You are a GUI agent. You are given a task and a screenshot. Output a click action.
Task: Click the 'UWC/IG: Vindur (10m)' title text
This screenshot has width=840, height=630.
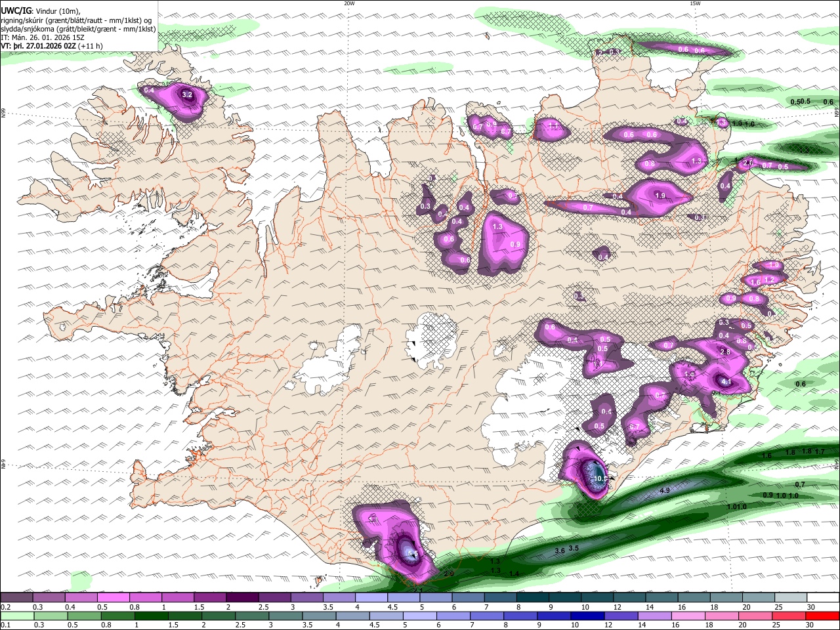coord(40,10)
